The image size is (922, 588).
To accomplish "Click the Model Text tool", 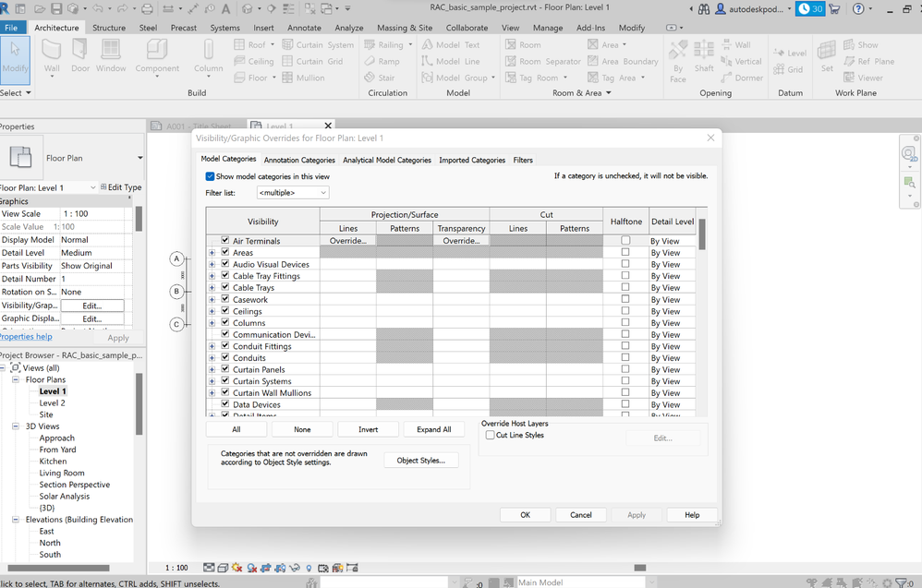I will coord(451,44).
